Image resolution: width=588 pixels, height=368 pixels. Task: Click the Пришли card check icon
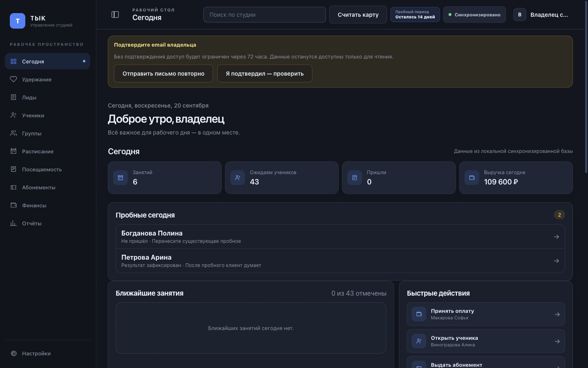click(354, 177)
